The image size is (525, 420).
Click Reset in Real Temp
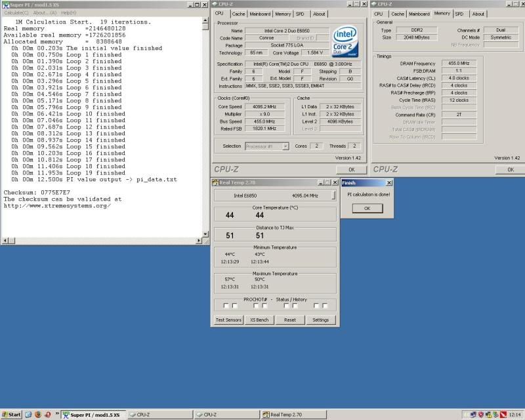(x=290, y=320)
